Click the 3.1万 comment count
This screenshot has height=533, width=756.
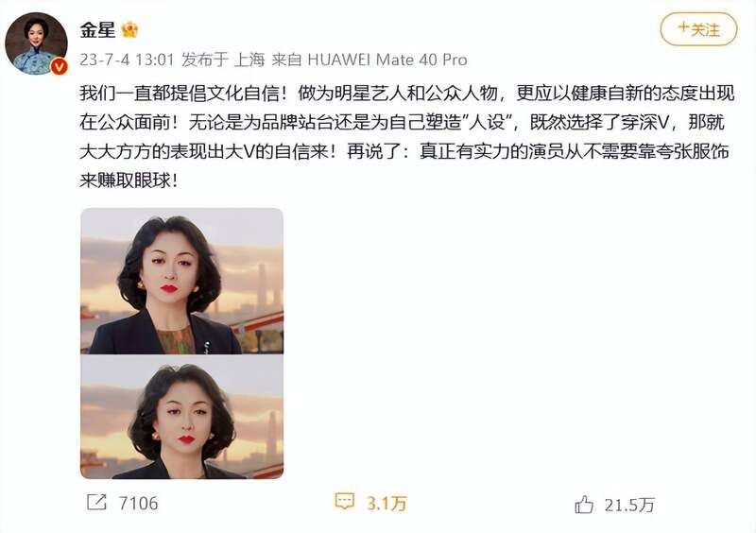(387, 503)
